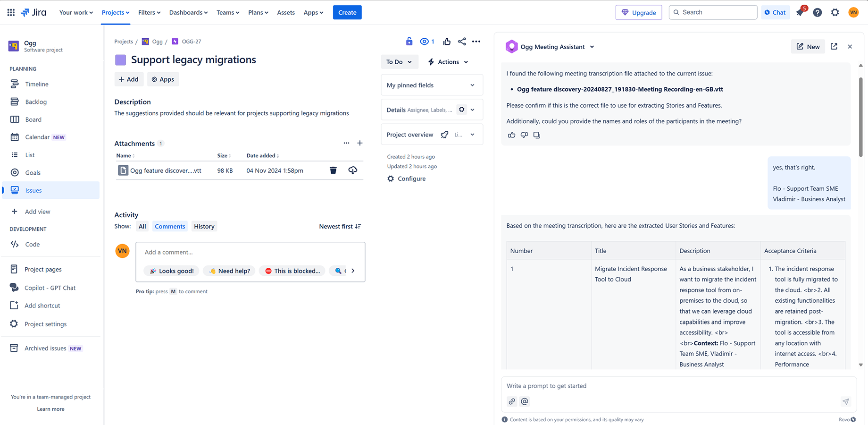Copy the assistant's message
The width and height of the screenshot is (868, 425).
pos(537,135)
